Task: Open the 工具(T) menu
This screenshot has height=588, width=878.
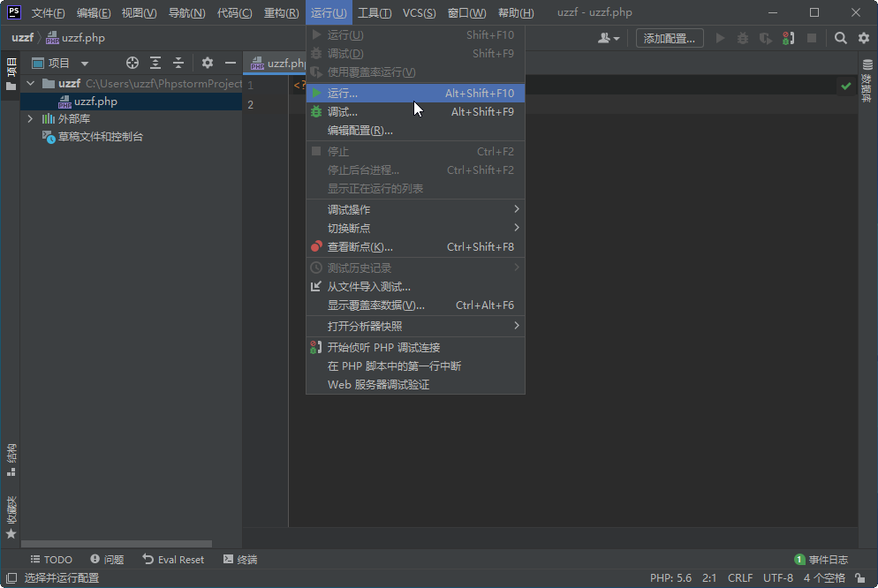Action: pos(375,12)
